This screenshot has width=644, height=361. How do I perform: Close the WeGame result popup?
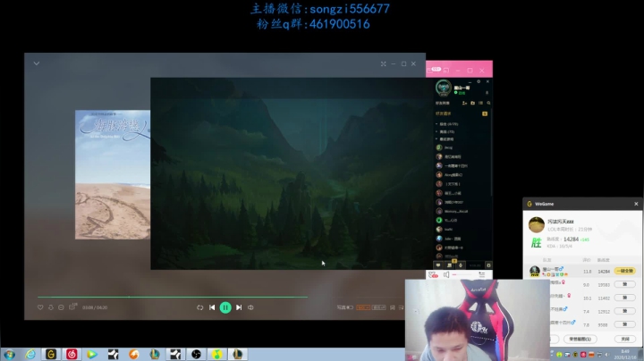coord(636,204)
